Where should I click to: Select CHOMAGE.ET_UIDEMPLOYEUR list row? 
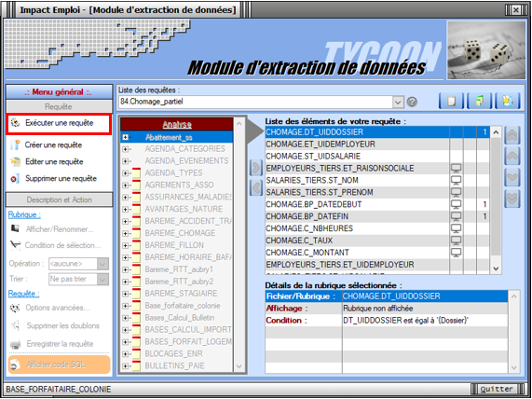click(x=377, y=144)
